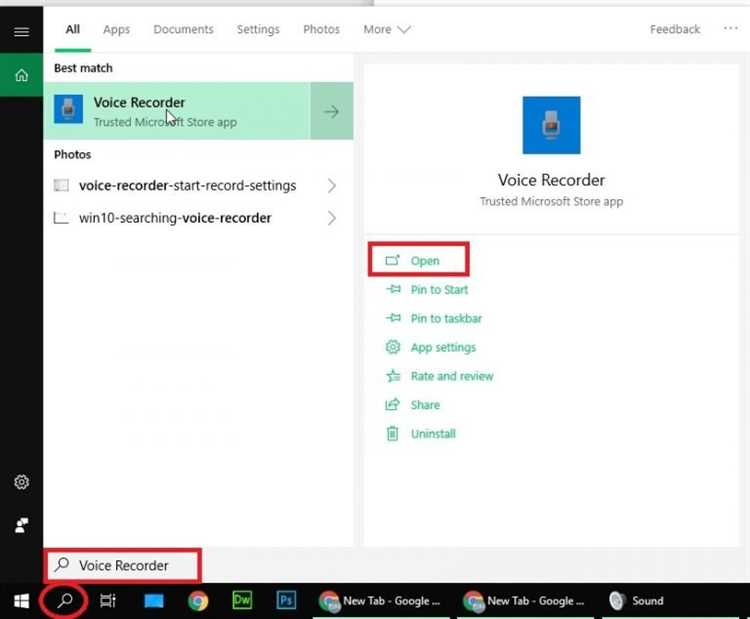Click the Windows Start button
The height and width of the screenshot is (619, 750).
click(21, 600)
